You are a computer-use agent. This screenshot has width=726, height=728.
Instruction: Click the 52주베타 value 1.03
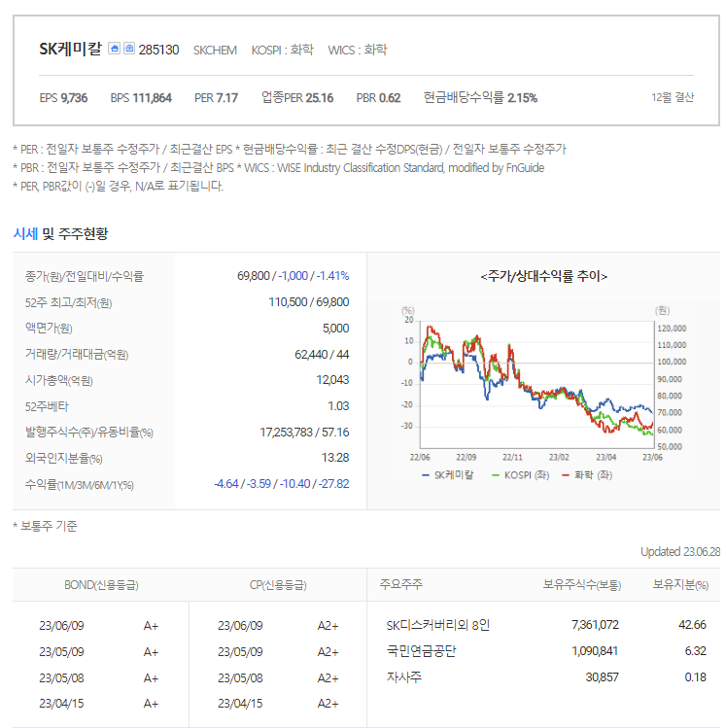pyautogui.click(x=338, y=405)
